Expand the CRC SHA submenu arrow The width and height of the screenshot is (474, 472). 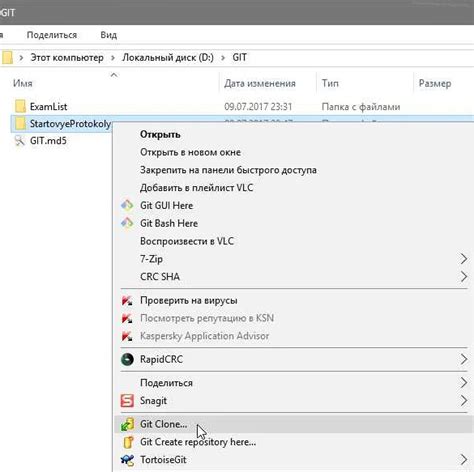(x=463, y=276)
